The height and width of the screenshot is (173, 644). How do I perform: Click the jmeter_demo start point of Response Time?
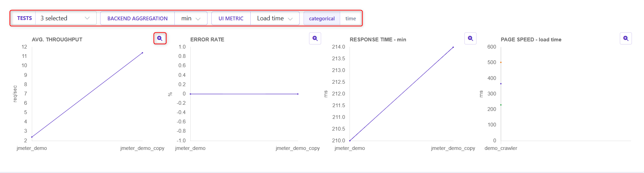350,141
